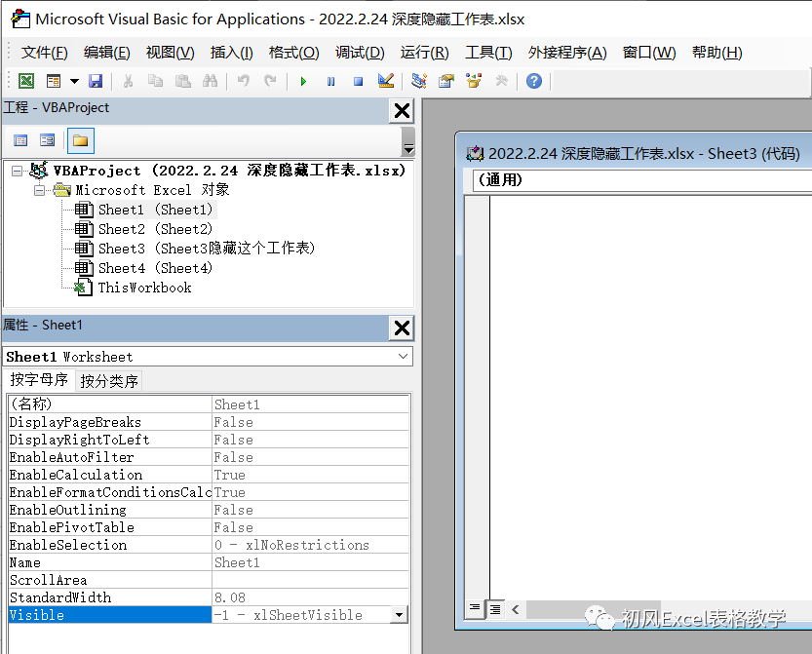The width and height of the screenshot is (812, 654).
Task: Click the ScrollArea property value field
Action: click(310, 580)
